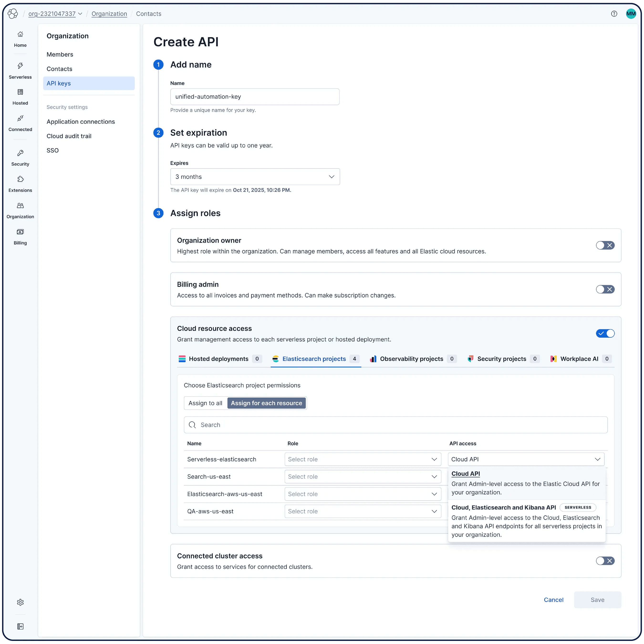Focus the project Search field
The height and width of the screenshot is (644, 644).
pos(395,425)
